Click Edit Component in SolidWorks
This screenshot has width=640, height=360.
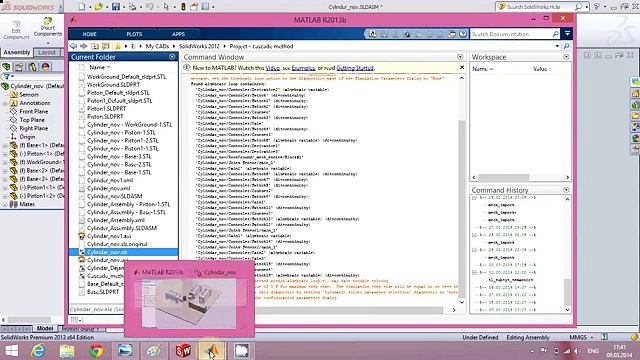coord(16,29)
